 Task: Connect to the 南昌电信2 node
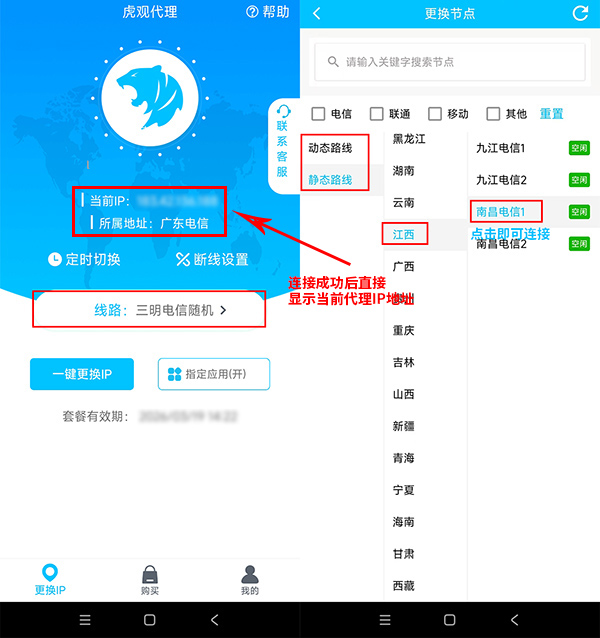[502, 244]
